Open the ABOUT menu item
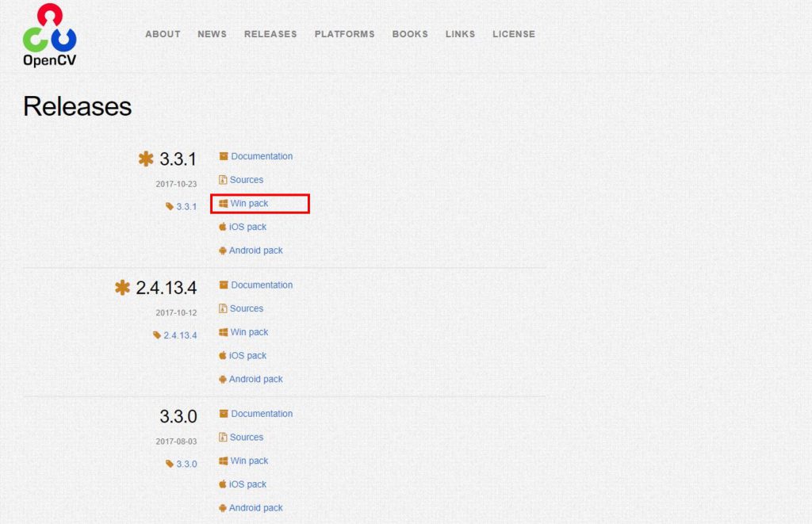The image size is (812, 524). point(163,34)
